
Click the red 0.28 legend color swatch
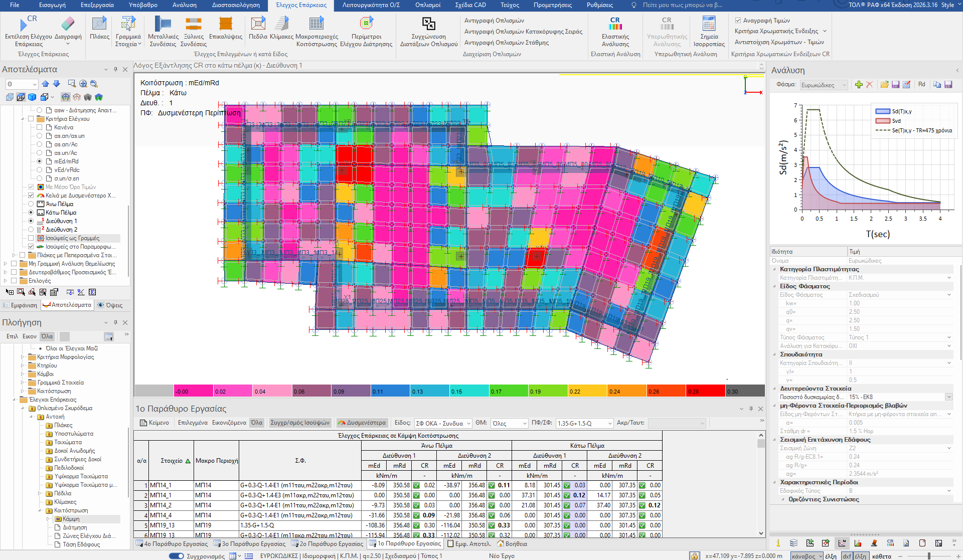pyautogui.click(x=706, y=391)
